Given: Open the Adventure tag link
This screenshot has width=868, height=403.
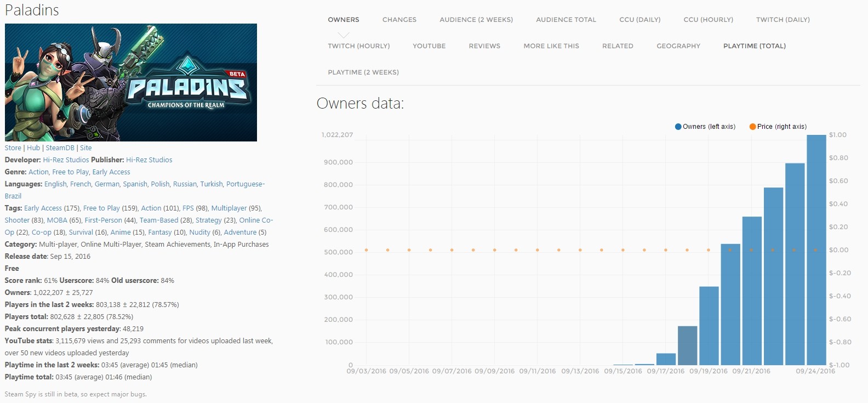Looking at the screenshot, I should click(x=240, y=232).
